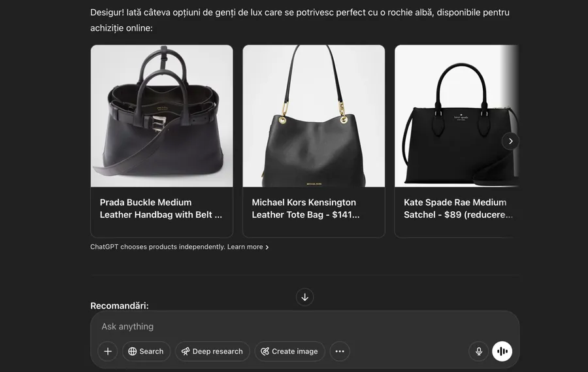Viewport: 588px width, 372px height.
Task: Select the Kate Spade Rae Medium Satchel title
Action: (458, 209)
